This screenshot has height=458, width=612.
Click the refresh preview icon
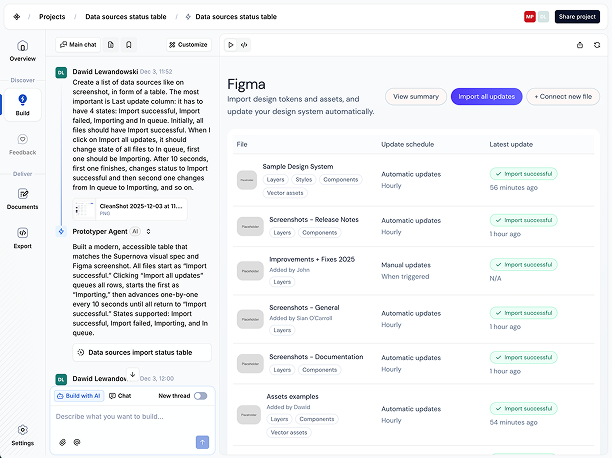click(597, 45)
